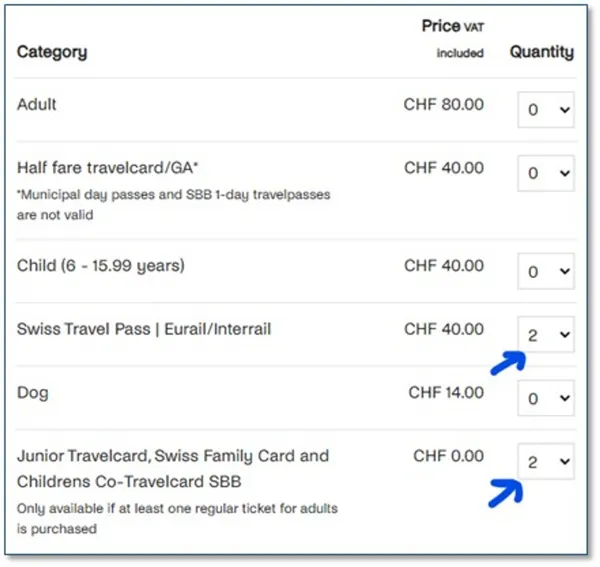Screen dimensions: 600x567
Task: Click the Dog category label
Action: click(x=32, y=392)
